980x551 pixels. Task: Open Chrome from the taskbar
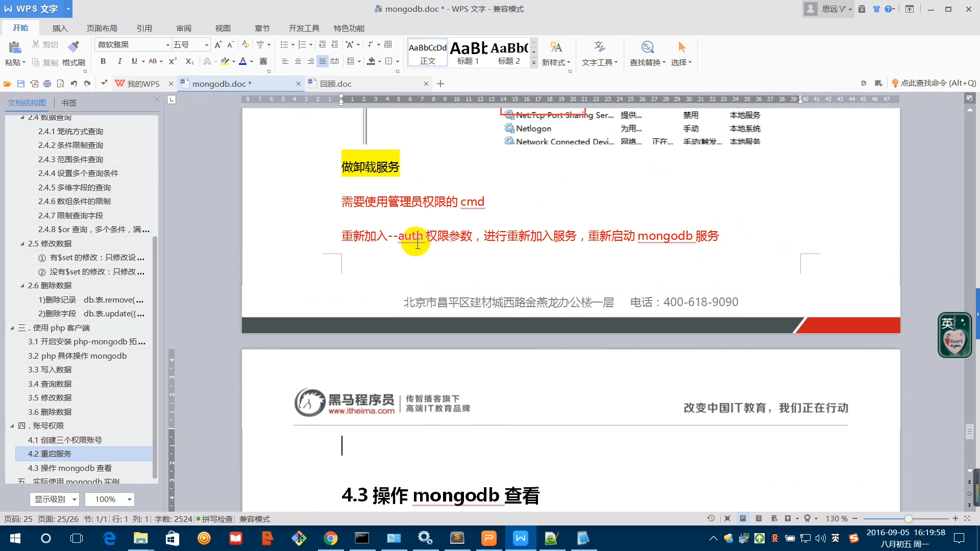(330, 538)
